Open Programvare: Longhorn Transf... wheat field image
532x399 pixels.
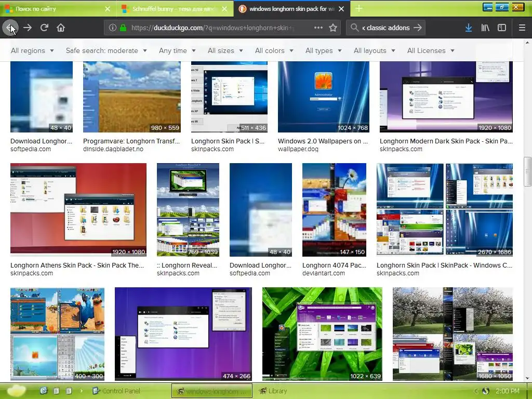pyautogui.click(x=131, y=97)
